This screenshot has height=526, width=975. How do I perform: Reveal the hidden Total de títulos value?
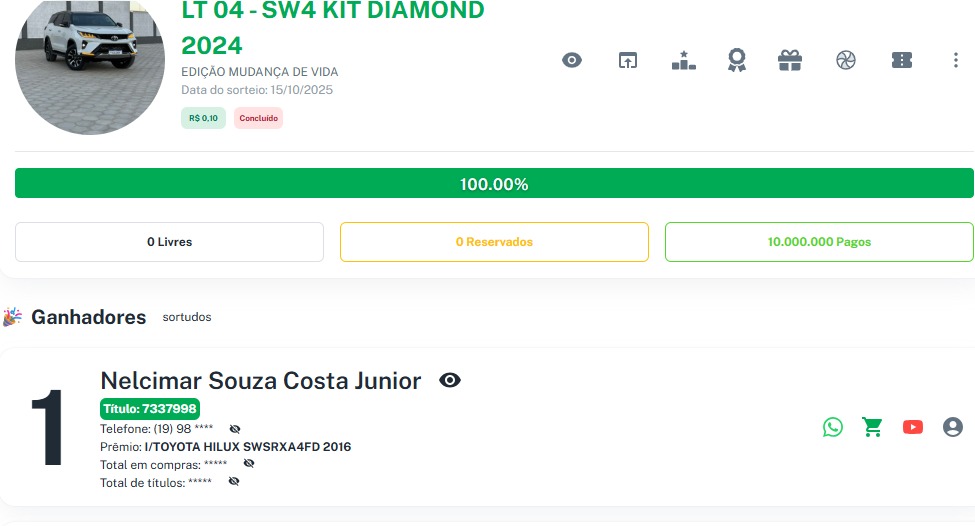click(233, 482)
